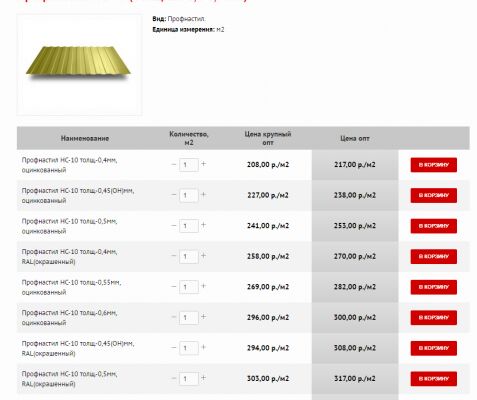Select product name Профнастил НС-10 толщ-0,4мм, RAL(окрашенный)
This screenshot has width=477, height=400.
(x=69, y=257)
